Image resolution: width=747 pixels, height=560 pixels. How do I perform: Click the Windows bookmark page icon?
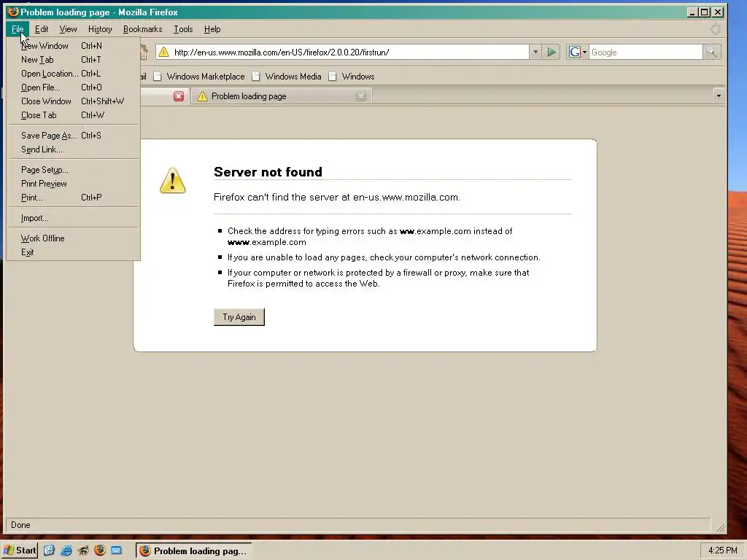(x=333, y=77)
